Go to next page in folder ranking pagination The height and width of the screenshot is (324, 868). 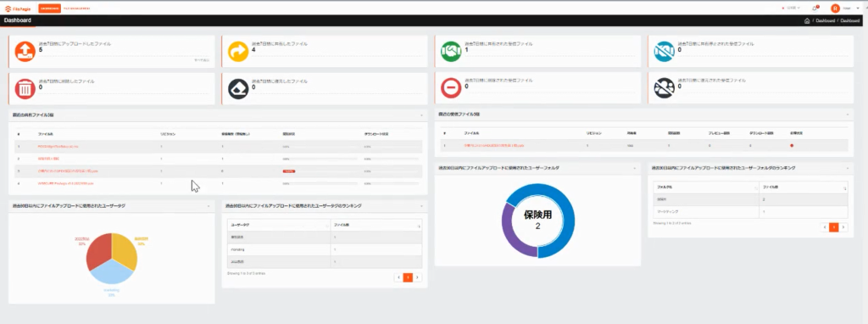(x=843, y=227)
